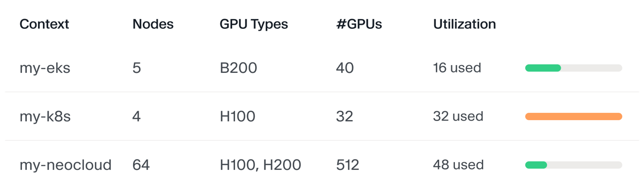Click the 48 used utilization label
Screen dimensions: 644x194
tap(459, 165)
